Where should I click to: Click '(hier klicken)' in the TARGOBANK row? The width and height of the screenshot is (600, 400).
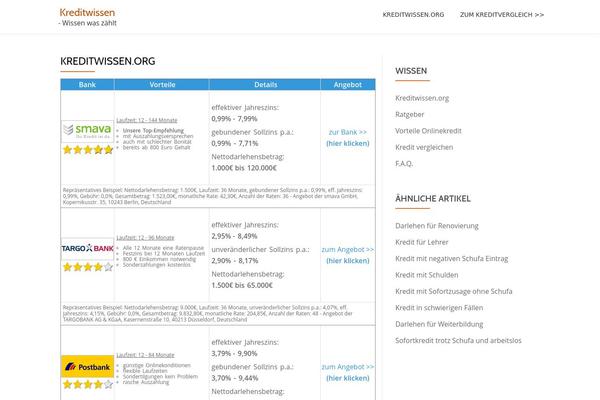[347, 261]
